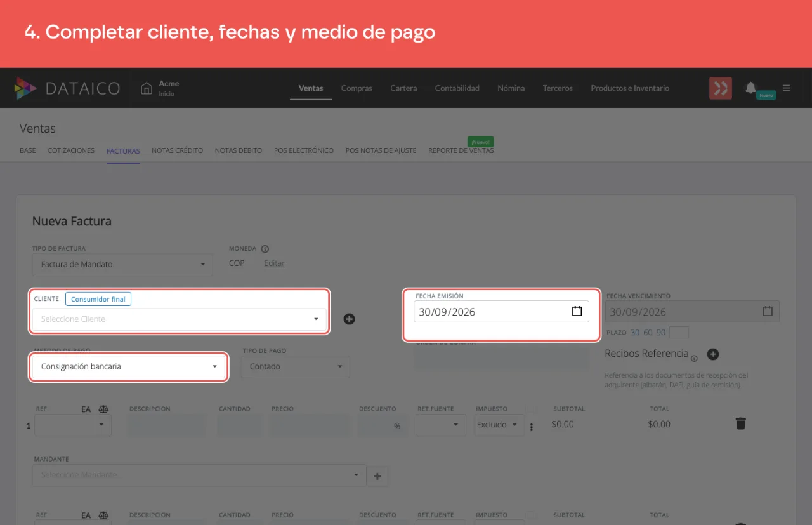The image size is (812, 525).
Task: Add new client with plus icon
Action: (x=349, y=319)
